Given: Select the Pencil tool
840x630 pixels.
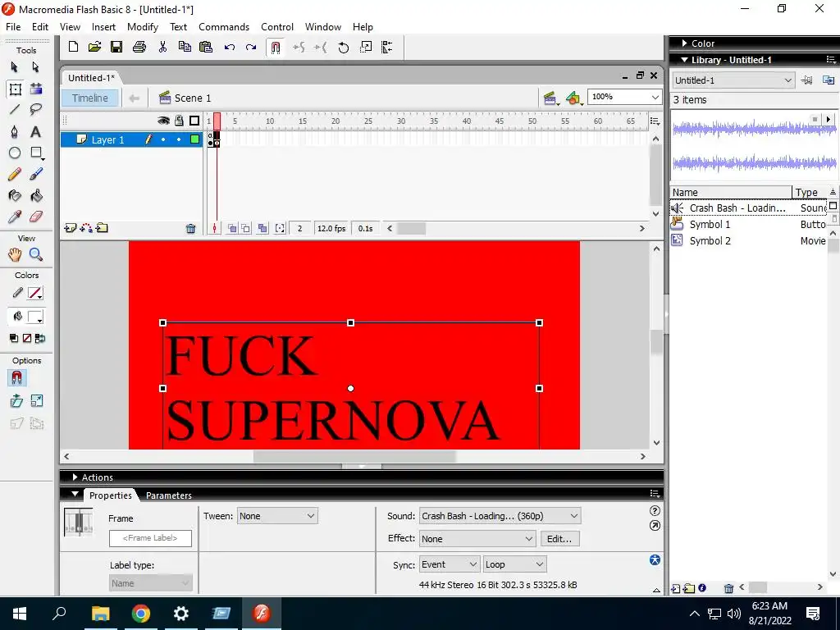Looking at the screenshot, I should tap(15, 174).
